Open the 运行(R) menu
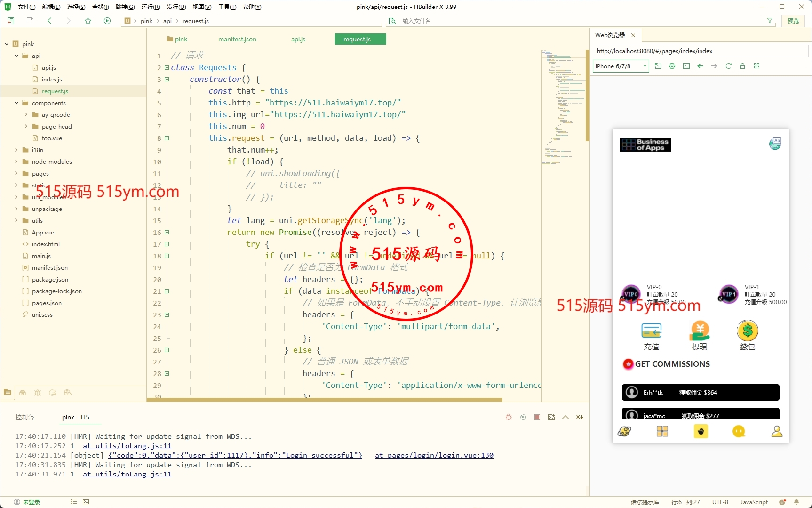Image resolution: width=812 pixels, height=508 pixels. pyautogui.click(x=151, y=7)
